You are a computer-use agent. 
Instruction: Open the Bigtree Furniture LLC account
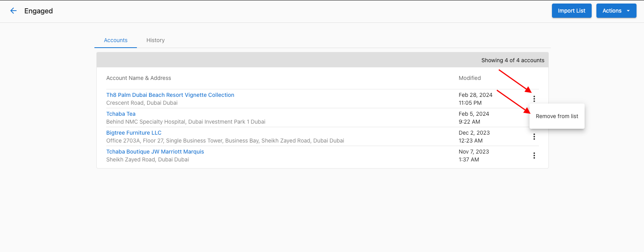134,133
